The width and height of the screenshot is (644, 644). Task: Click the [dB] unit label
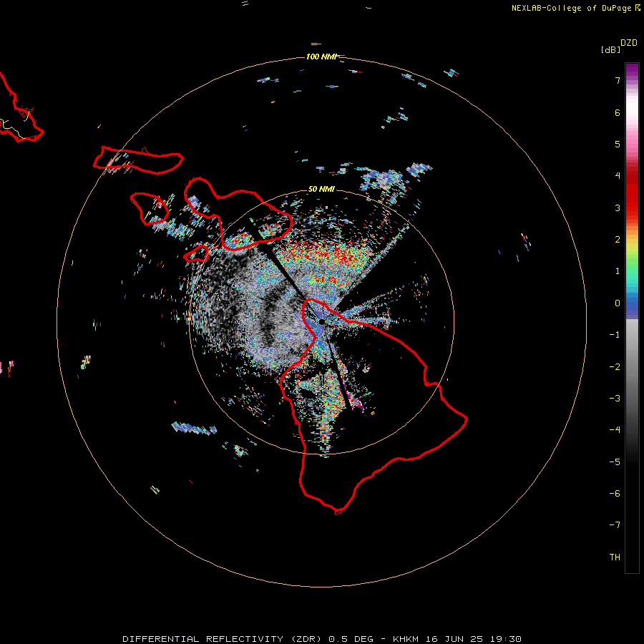click(611, 49)
